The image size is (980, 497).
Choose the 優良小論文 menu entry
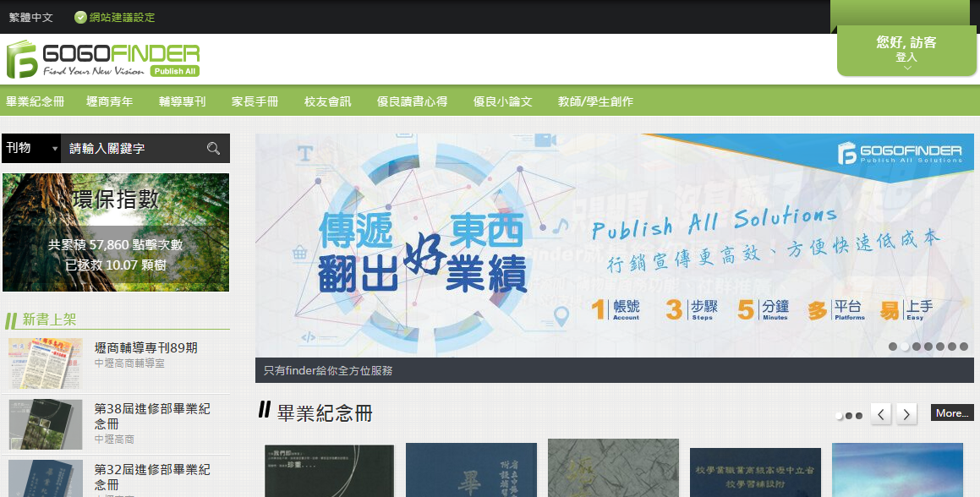502,101
